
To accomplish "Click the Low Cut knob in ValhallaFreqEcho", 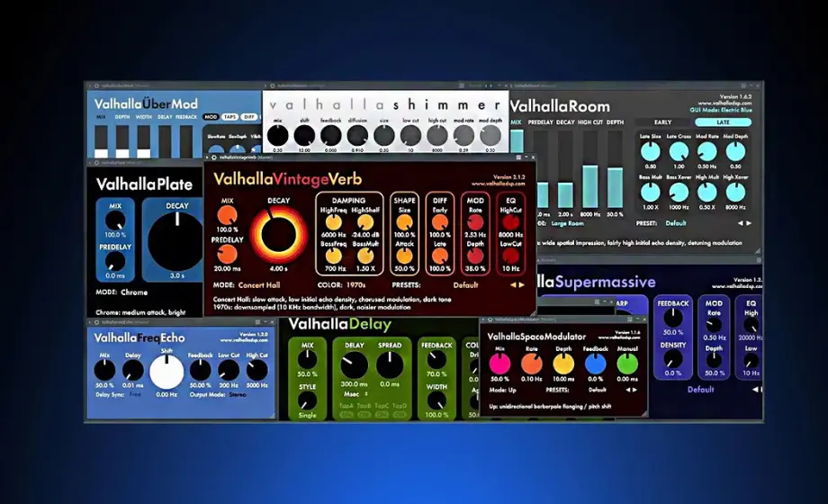I will 229,370.
